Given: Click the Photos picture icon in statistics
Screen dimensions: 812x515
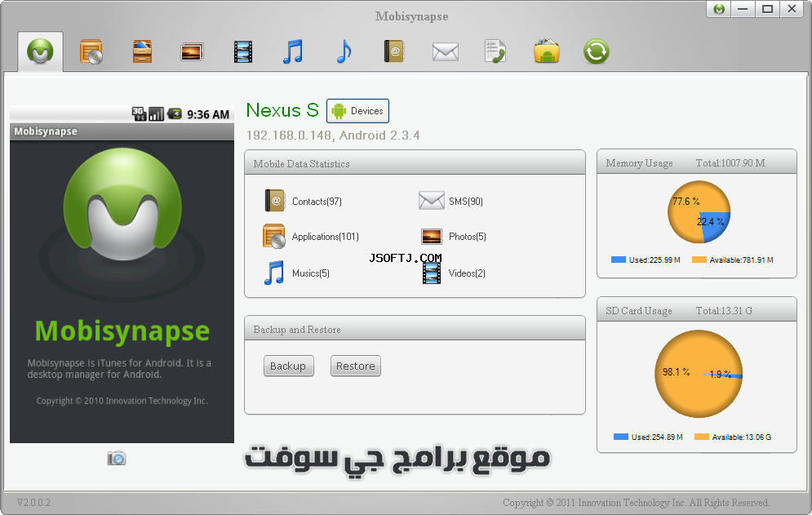Looking at the screenshot, I should click(432, 236).
